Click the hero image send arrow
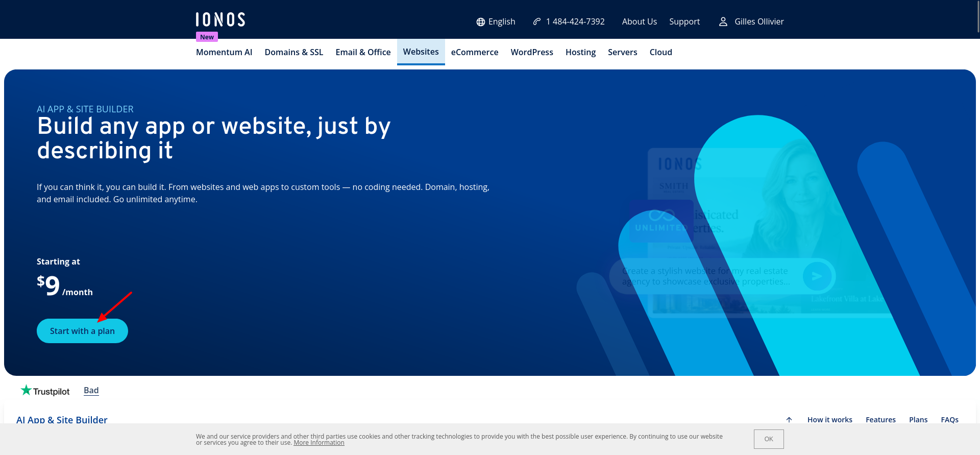The width and height of the screenshot is (980, 455). tap(817, 276)
